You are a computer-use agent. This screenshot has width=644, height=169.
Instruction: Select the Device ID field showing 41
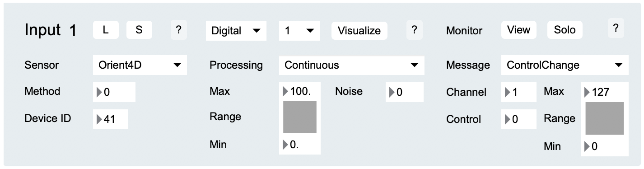tap(111, 119)
